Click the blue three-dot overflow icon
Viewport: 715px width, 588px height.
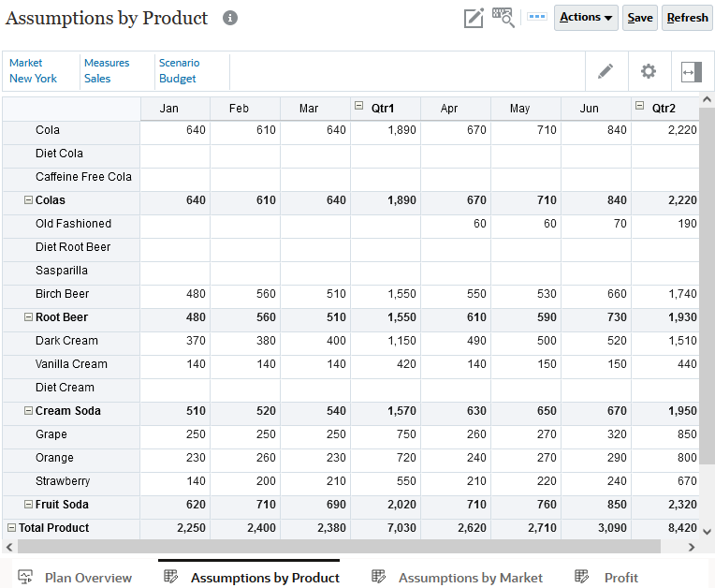pos(536,17)
